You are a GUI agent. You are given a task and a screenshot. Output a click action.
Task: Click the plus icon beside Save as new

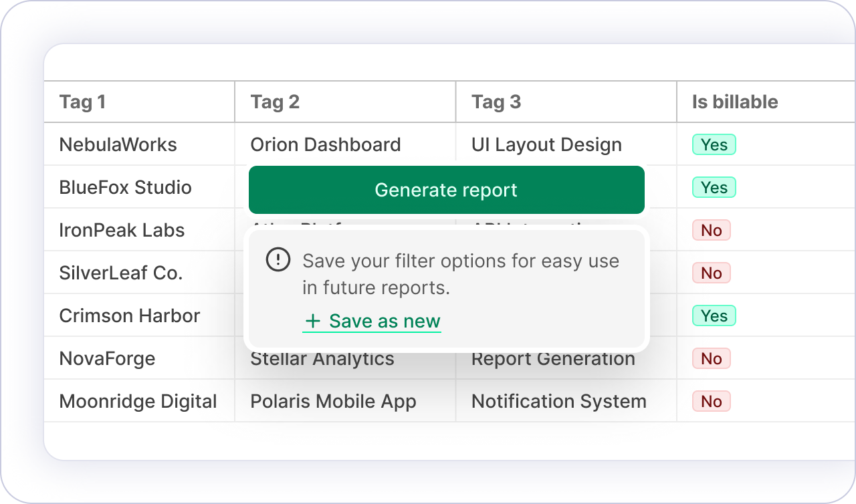tap(312, 322)
